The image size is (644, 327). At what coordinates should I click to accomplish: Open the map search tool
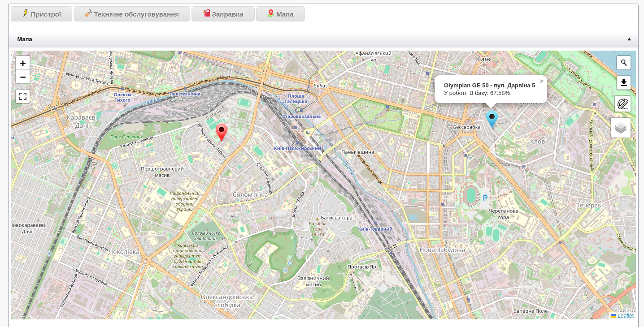pyautogui.click(x=623, y=63)
